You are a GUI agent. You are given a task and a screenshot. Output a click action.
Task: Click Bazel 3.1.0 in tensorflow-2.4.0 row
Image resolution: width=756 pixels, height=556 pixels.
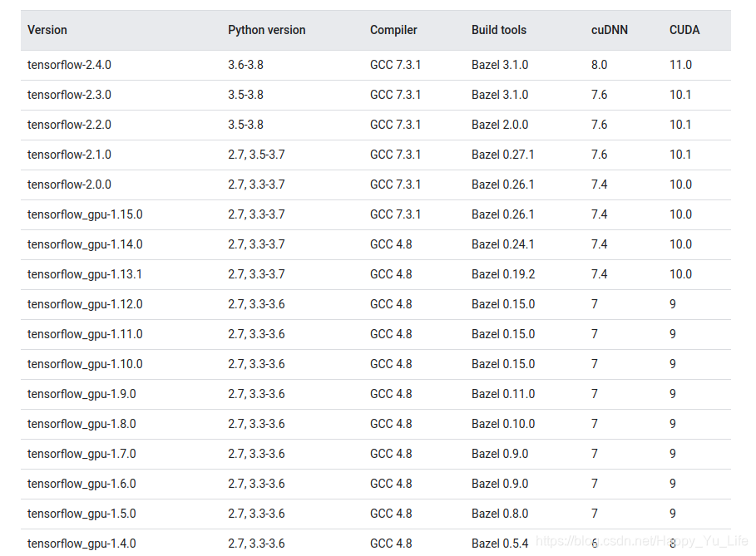(500, 65)
